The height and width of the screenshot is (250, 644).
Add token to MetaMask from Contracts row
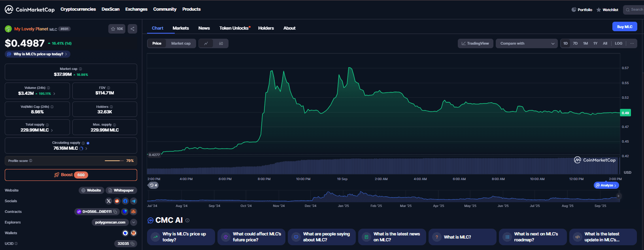[134, 212]
